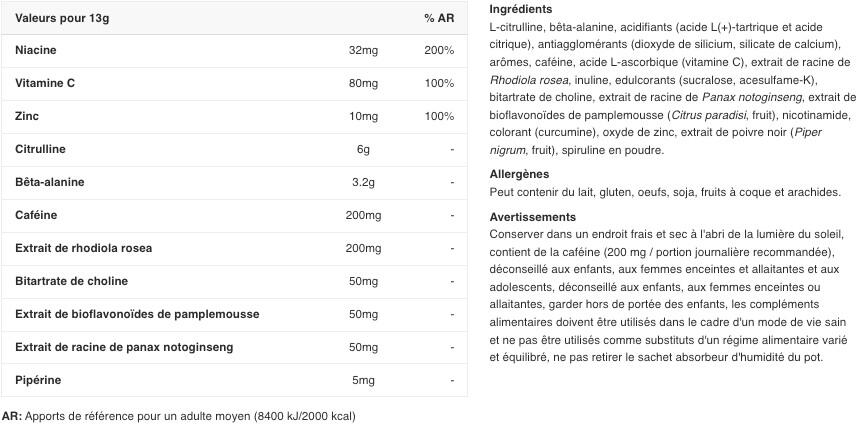Screen dimensions: 866x431
Task: Click the Vitamine C row label
Action: coord(45,83)
